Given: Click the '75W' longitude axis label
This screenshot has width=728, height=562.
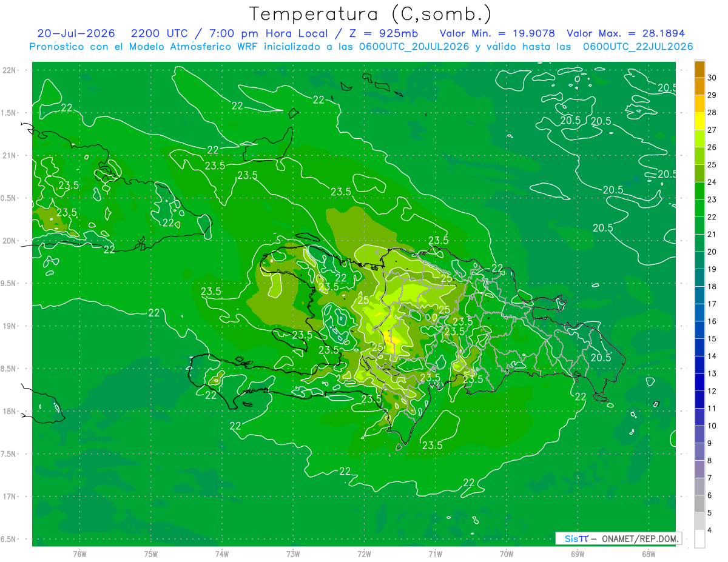Looking at the screenshot, I should [151, 554].
